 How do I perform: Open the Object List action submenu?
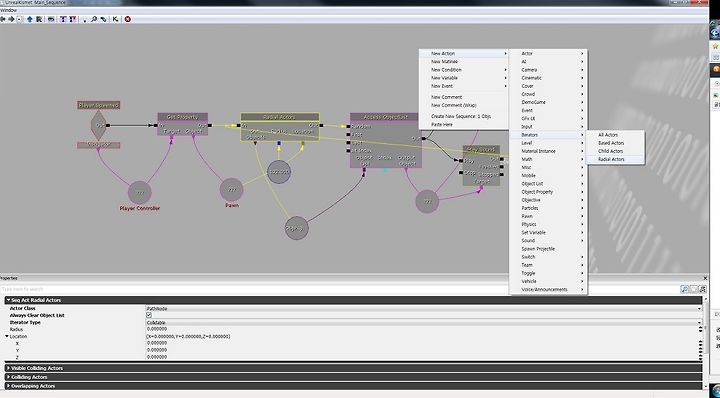click(548, 184)
